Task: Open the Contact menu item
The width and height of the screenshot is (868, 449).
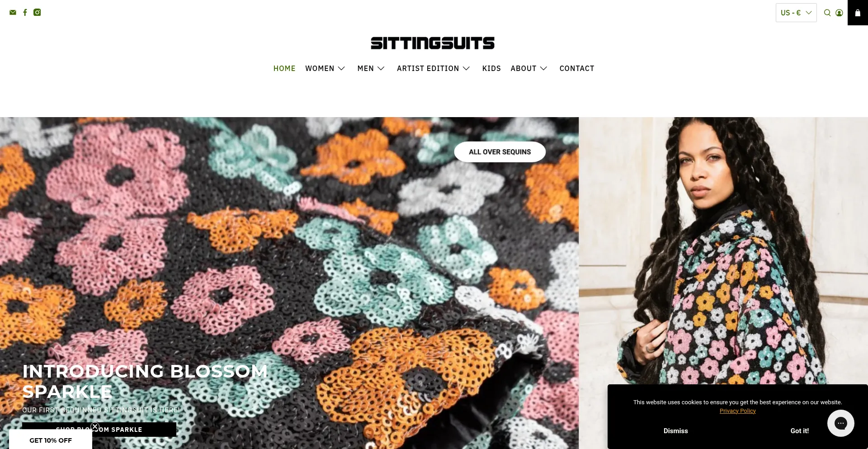Action: [x=577, y=68]
